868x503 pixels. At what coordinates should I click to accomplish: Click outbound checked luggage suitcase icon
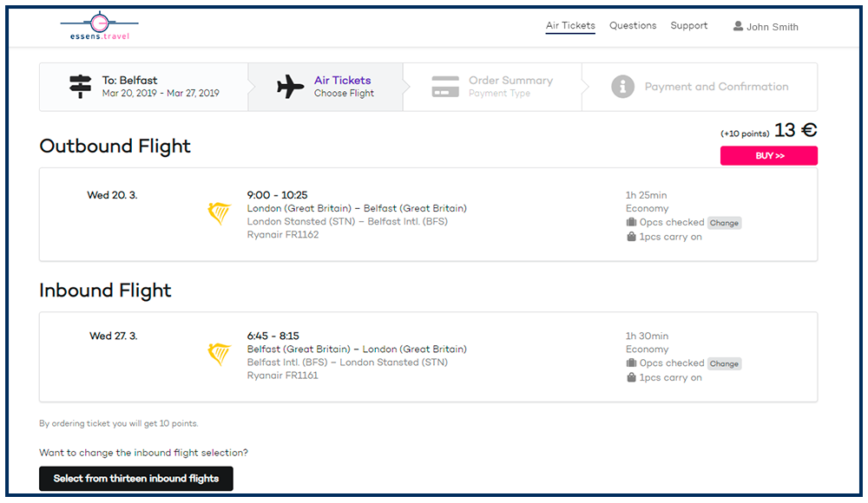631,222
